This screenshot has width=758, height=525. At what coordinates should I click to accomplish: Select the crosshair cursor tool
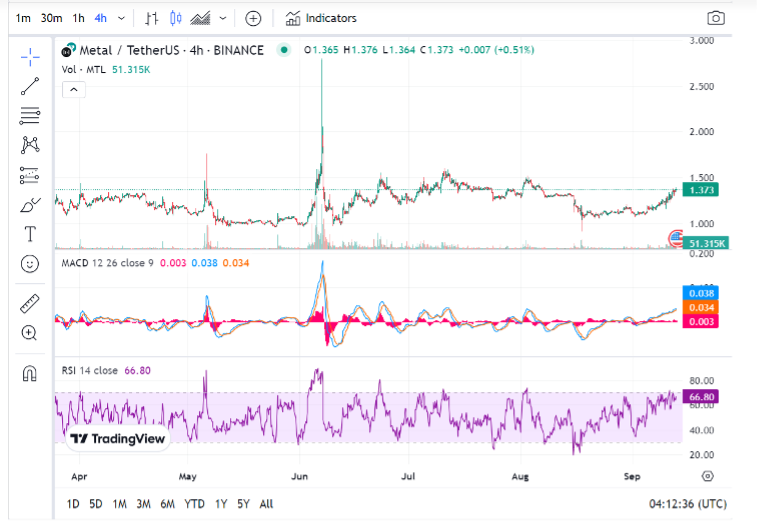tap(30, 57)
